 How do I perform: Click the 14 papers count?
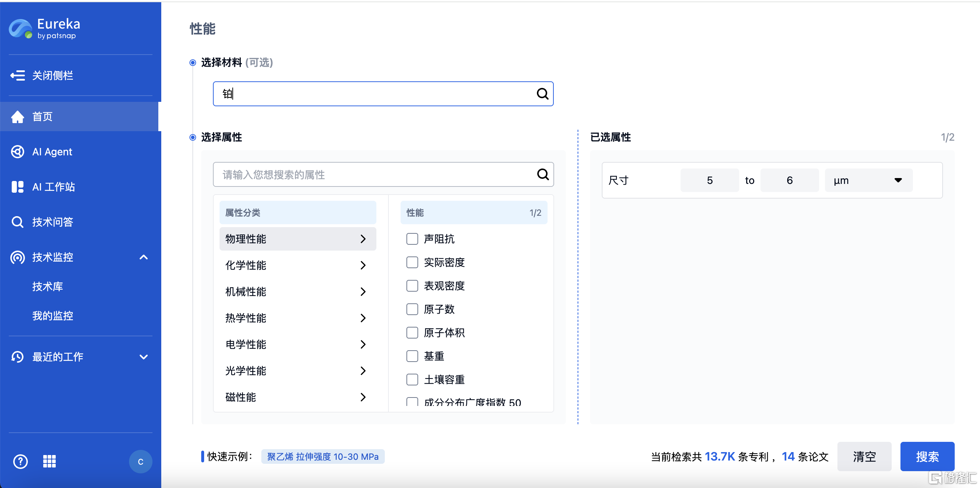(x=788, y=456)
